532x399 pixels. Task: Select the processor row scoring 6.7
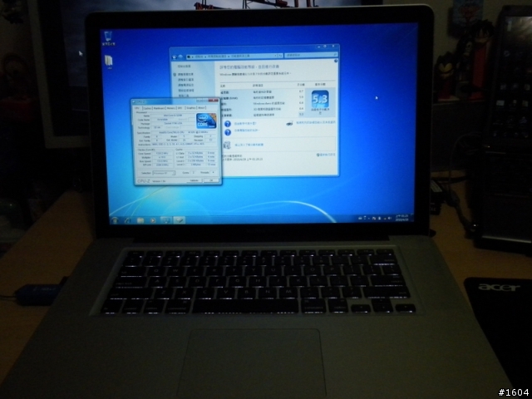coord(263,92)
